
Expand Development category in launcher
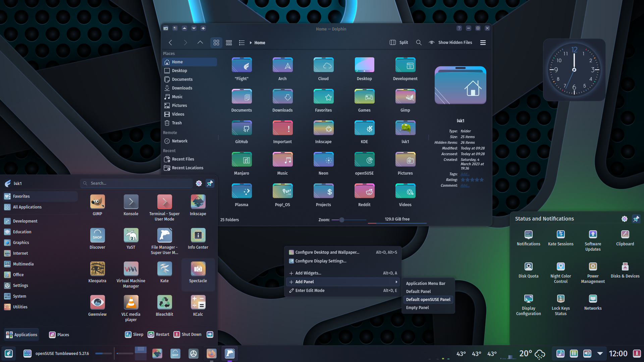pyautogui.click(x=40, y=221)
